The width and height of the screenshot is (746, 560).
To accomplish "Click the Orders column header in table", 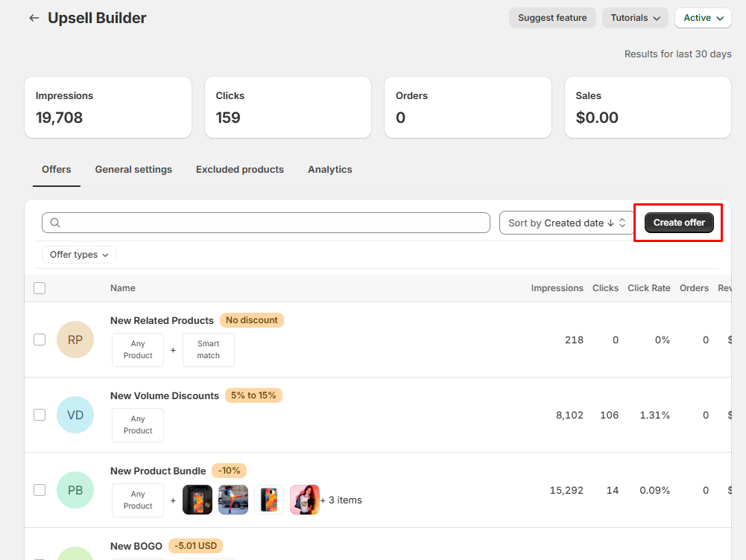I will [x=694, y=288].
